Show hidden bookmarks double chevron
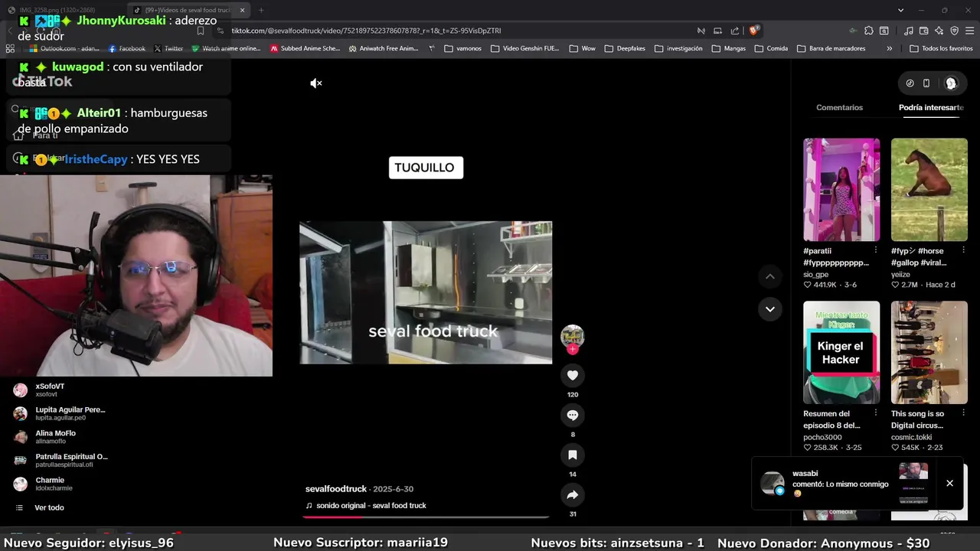The image size is (980, 551). (x=889, y=48)
